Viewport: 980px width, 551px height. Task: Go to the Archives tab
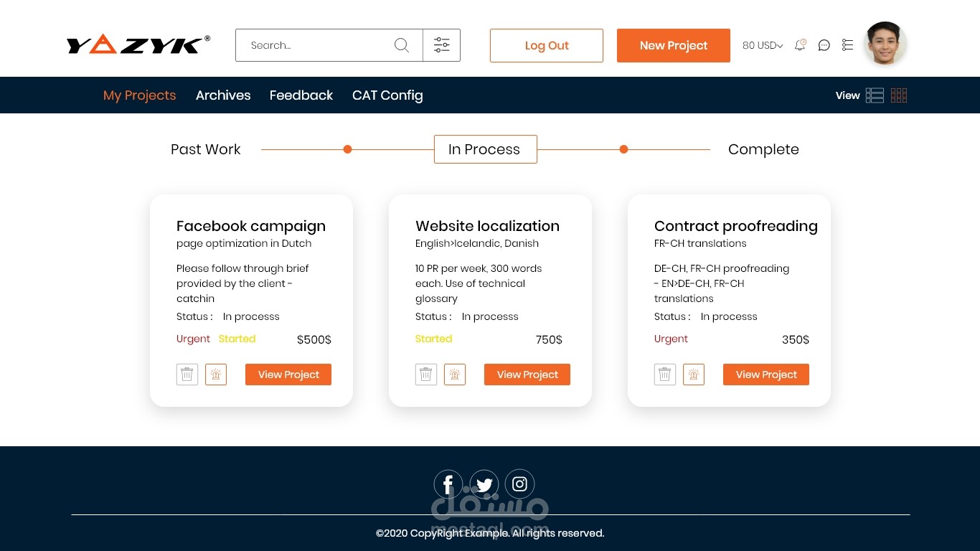[x=223, y=95]
